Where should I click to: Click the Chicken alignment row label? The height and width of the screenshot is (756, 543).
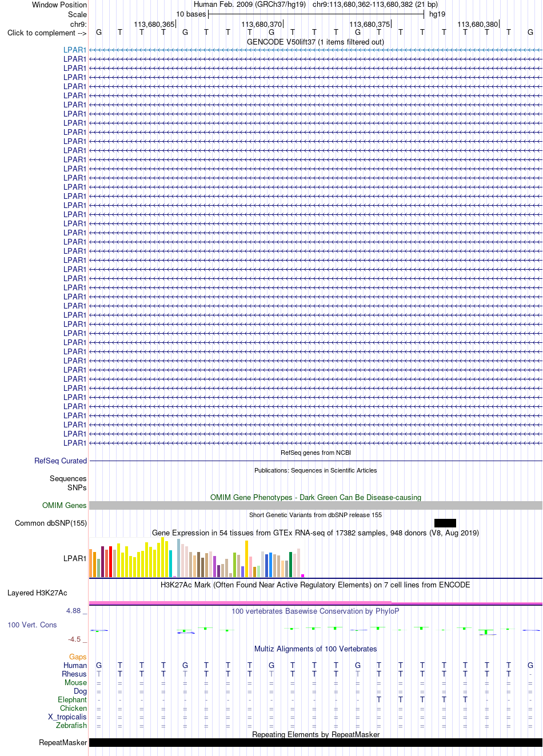click(74, 708)
